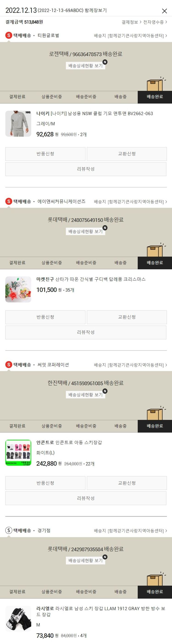The height and width of the screenshot is (644, 172).
Task: Expand 배송지 address for 경기점 shipment
Action: point(130,530)
